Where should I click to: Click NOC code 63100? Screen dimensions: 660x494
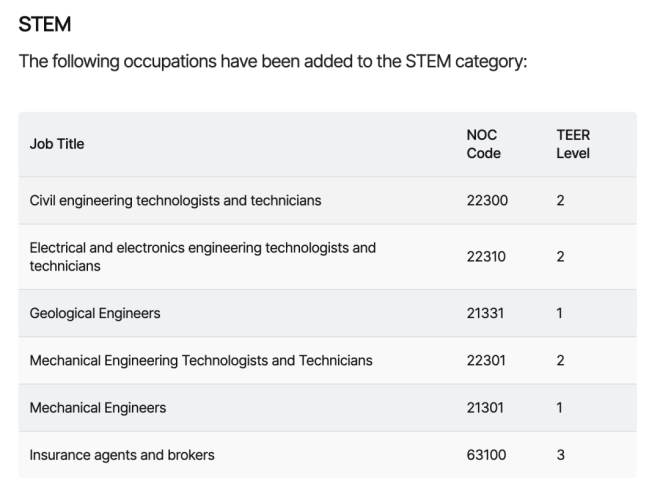tap(486, 455)
